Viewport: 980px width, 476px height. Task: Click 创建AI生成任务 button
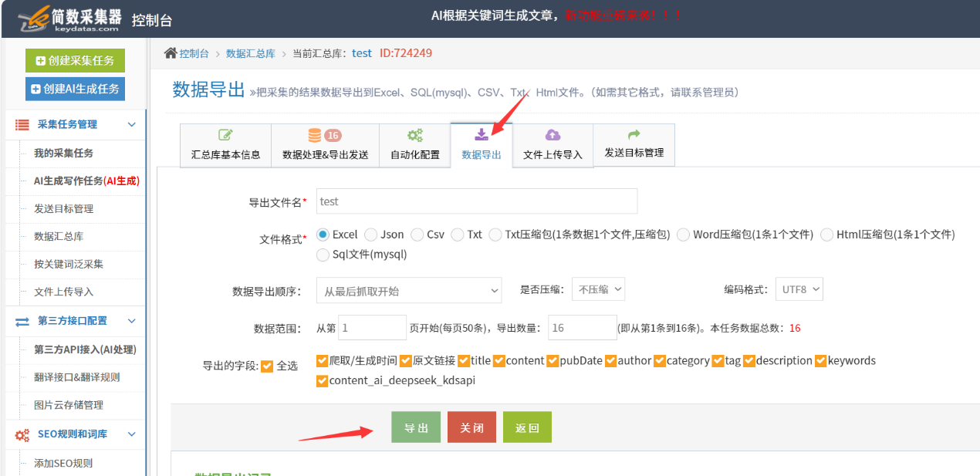tap(75, 89)
